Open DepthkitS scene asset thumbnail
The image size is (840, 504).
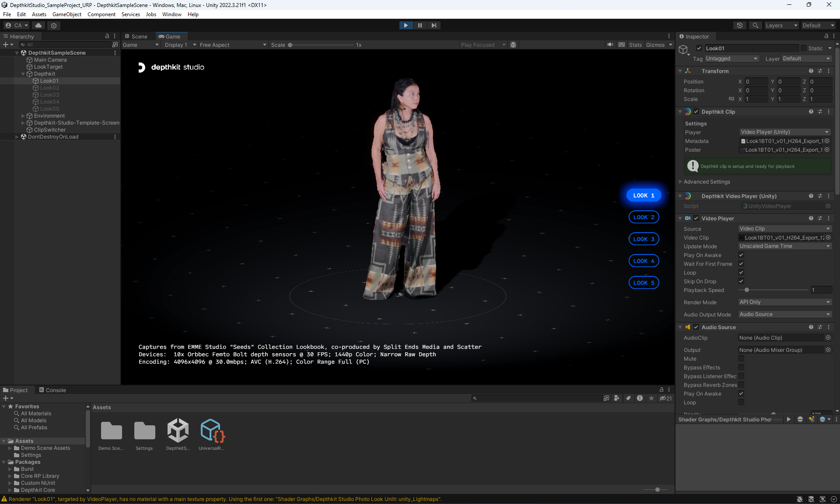point(178,431)
